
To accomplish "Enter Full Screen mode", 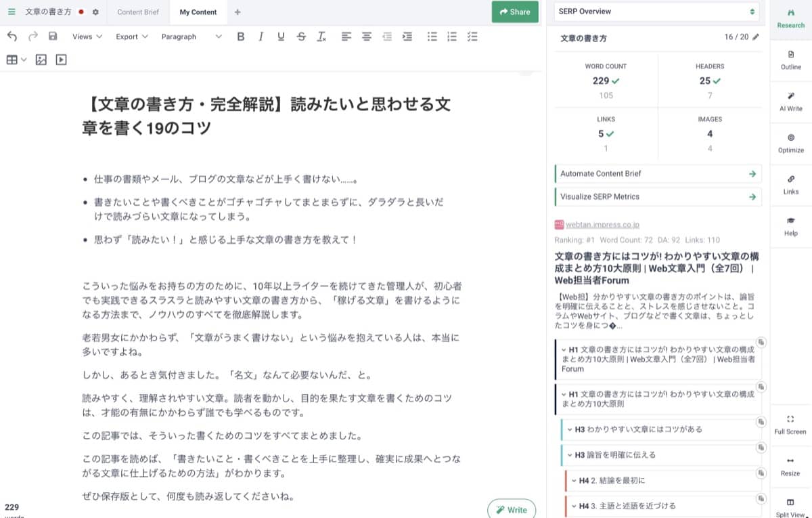I will coord(790,425).
